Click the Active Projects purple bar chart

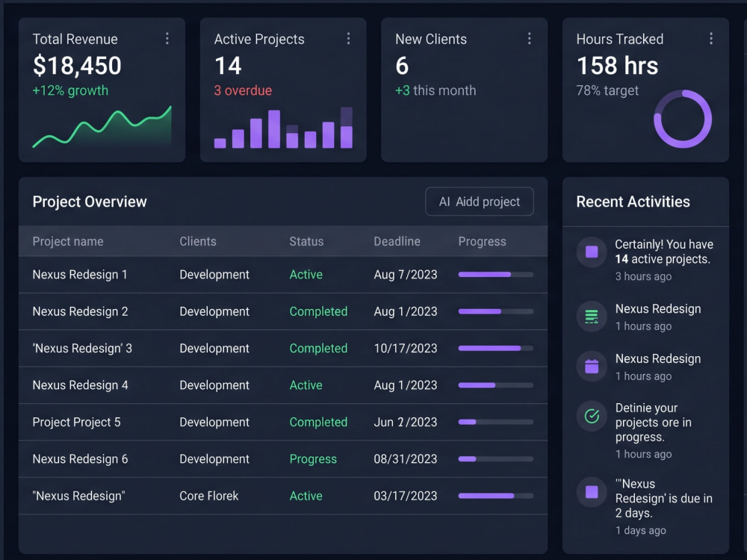click(283, 128)
